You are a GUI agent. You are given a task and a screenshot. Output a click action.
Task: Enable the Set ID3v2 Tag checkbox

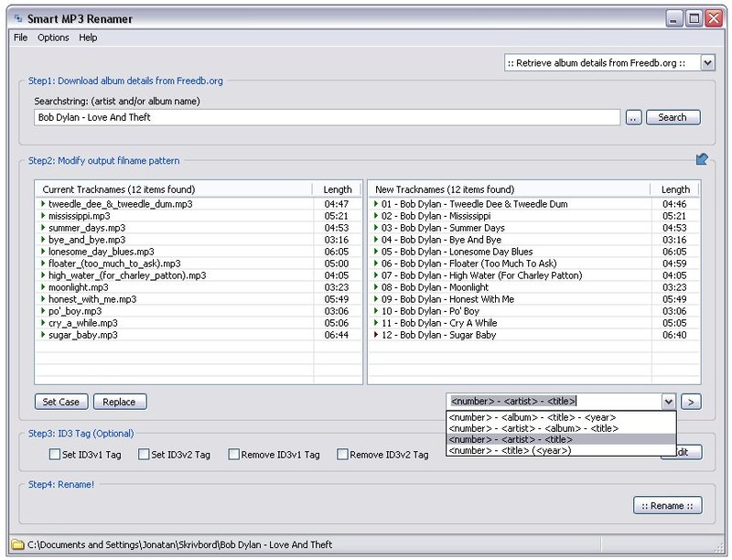(144, 454)
